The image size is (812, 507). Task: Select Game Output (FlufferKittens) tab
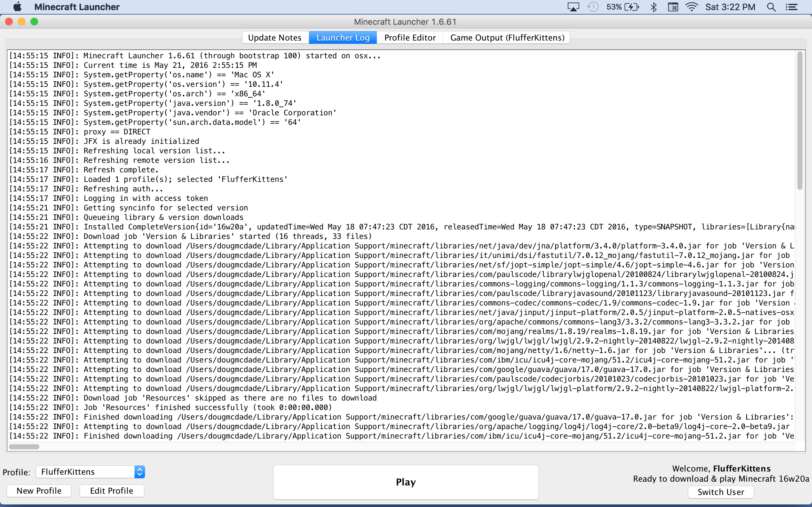[x=507, y=38]
